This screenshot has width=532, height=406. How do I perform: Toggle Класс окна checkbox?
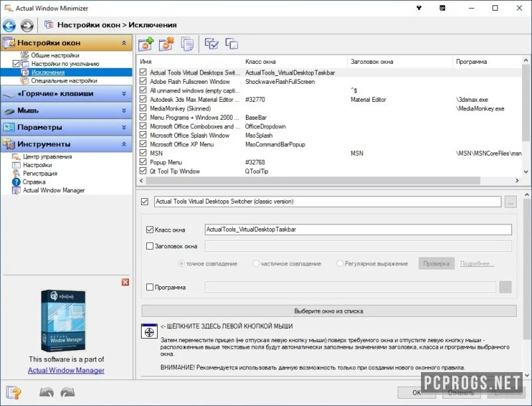coord(150,230)
